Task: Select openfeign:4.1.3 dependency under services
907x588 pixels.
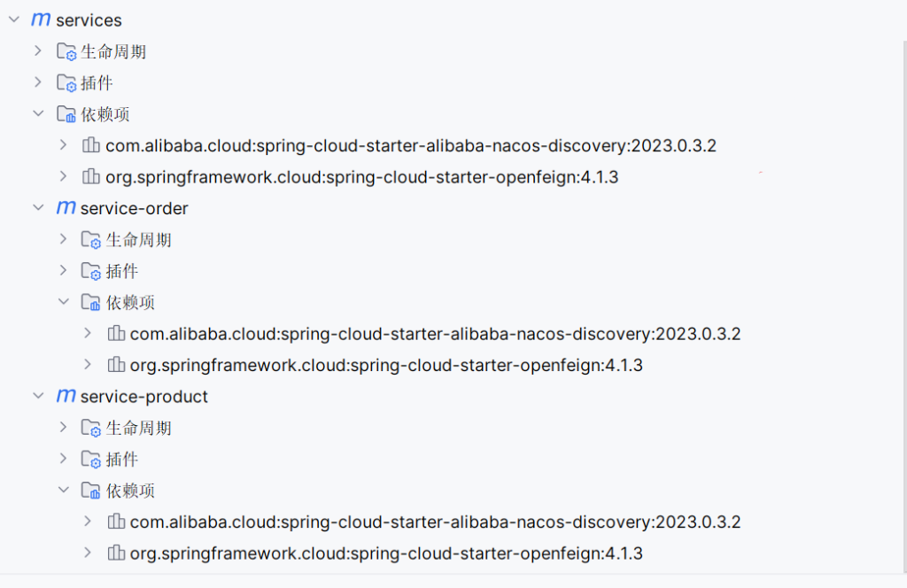Action: coord(361,177)
